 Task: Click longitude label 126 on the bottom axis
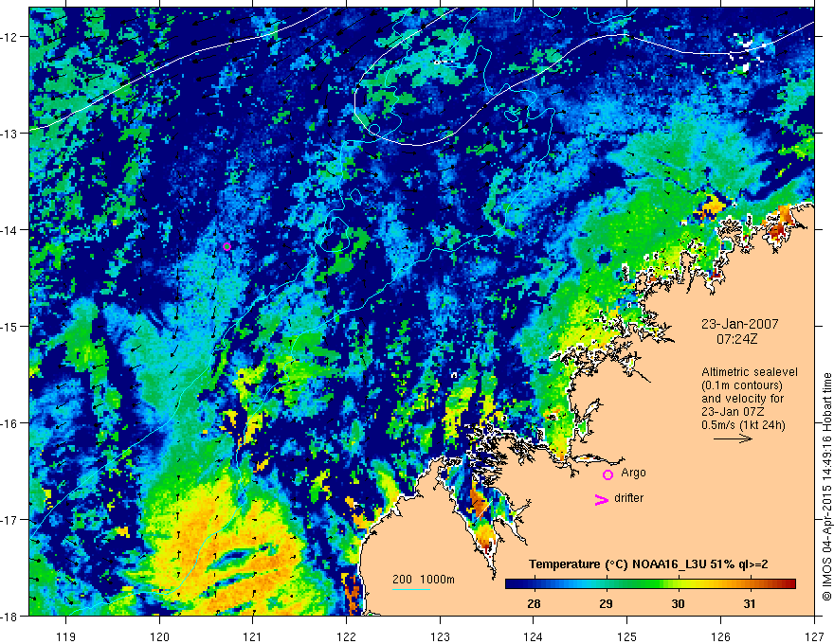point(720,636)
